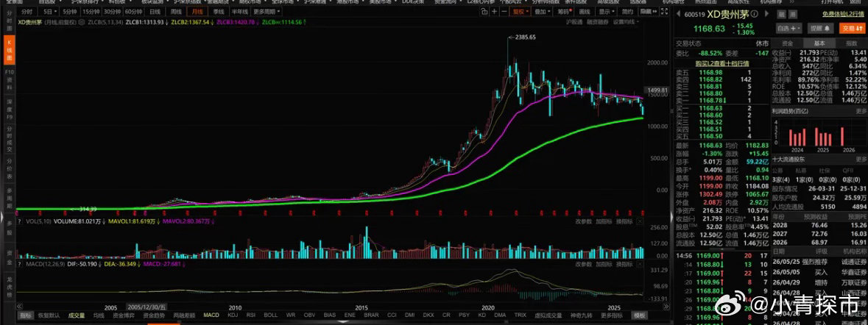Screen dimensions: 868x325
Task: Activate the 画线 drawing tool
Action: (x=584, y=12)
